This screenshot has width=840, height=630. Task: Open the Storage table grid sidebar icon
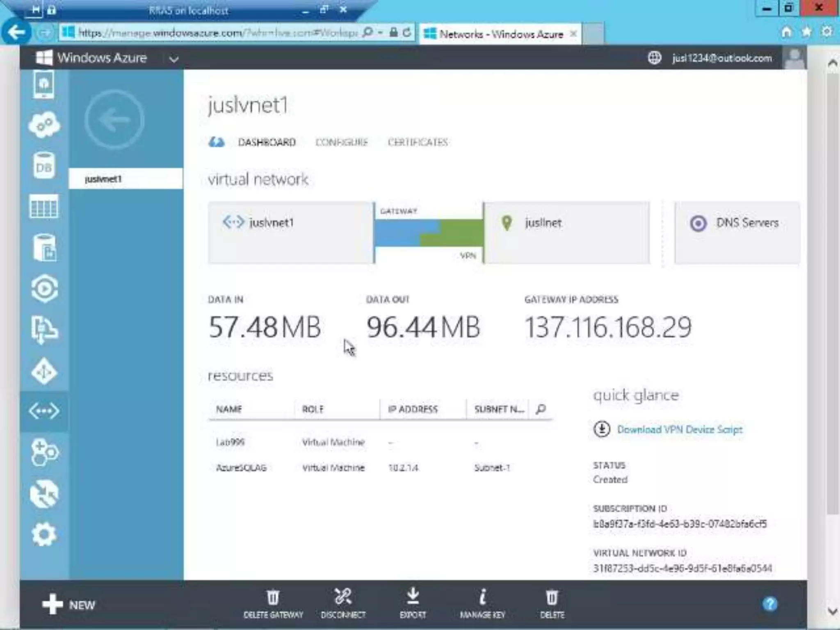pos(44,207)
